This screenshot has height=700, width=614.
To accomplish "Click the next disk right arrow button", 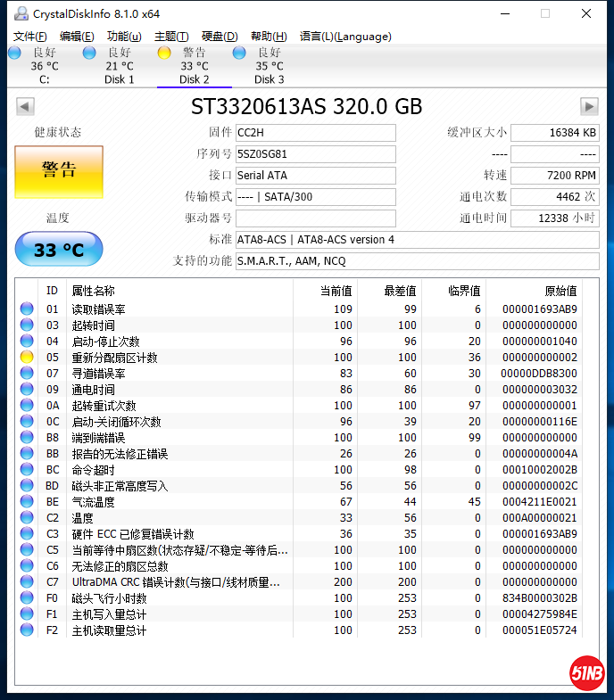I will [589, 107].
